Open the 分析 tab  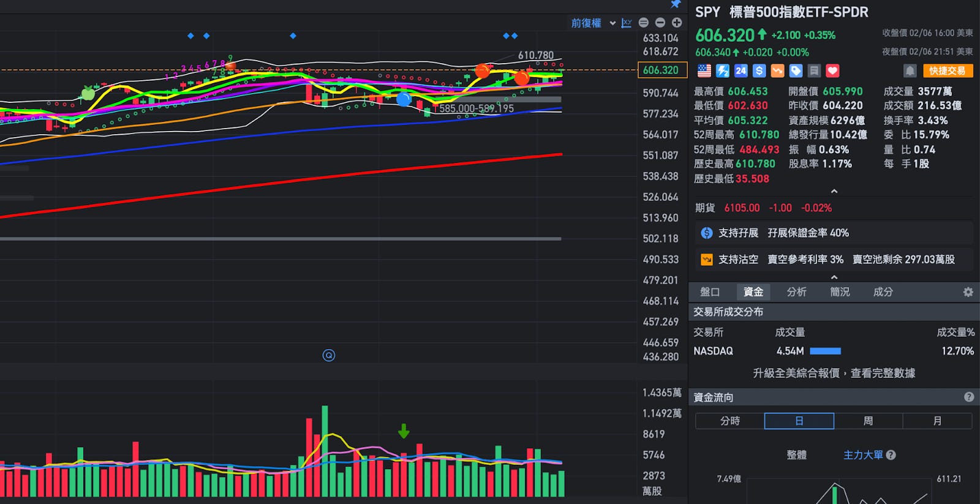pyautogui.click(x=796, y=292)
